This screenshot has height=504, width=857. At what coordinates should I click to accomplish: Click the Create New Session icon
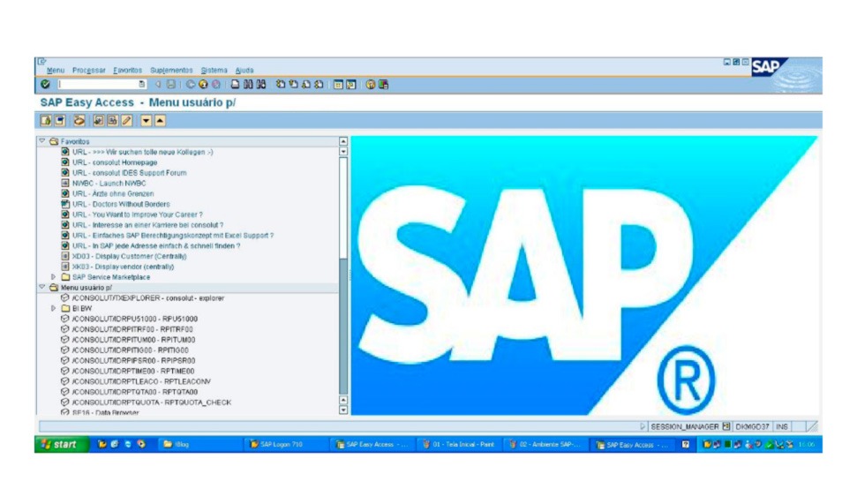point(338,84)
